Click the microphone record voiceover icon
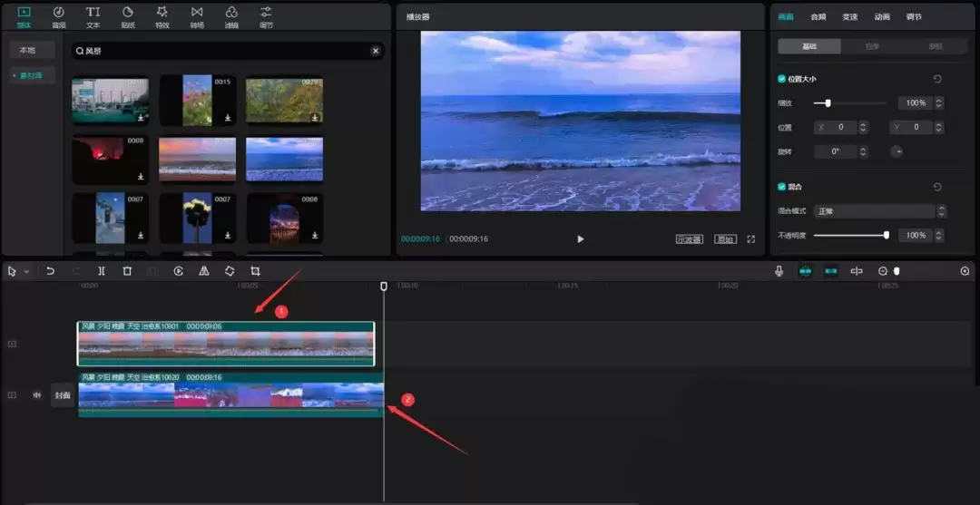Image resolution: width=980 pixels, height=505 pixels. coord(779,271)
